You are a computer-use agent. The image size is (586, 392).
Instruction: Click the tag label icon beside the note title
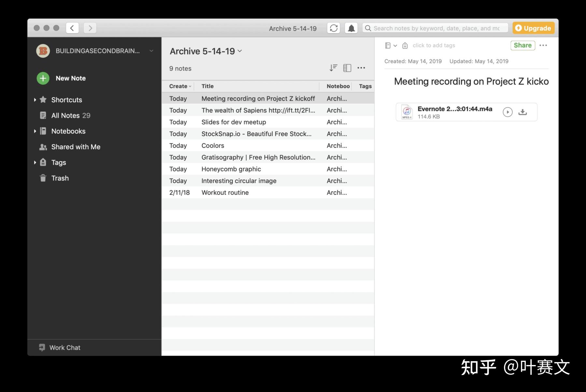pyautogui.click(x=405, y=45)
